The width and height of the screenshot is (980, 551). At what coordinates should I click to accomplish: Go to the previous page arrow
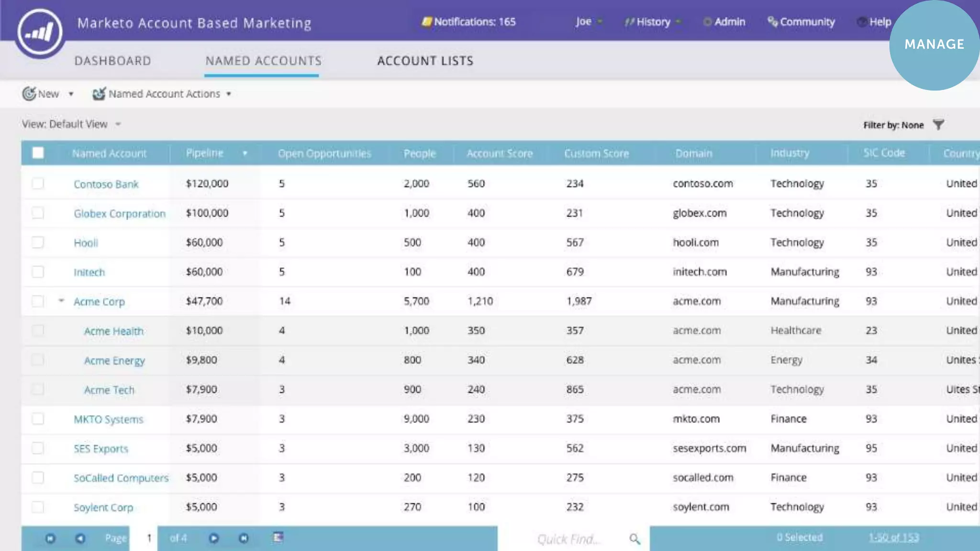click(80, 538)
